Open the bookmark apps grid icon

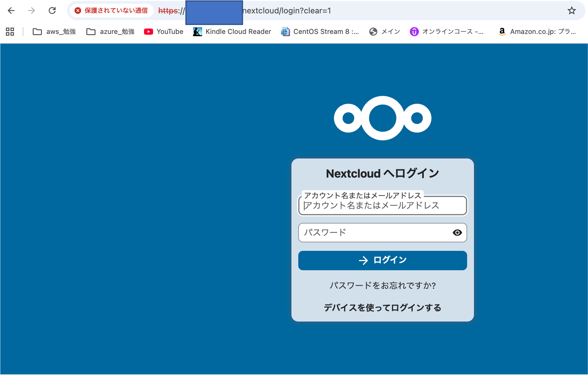[10, 32]
